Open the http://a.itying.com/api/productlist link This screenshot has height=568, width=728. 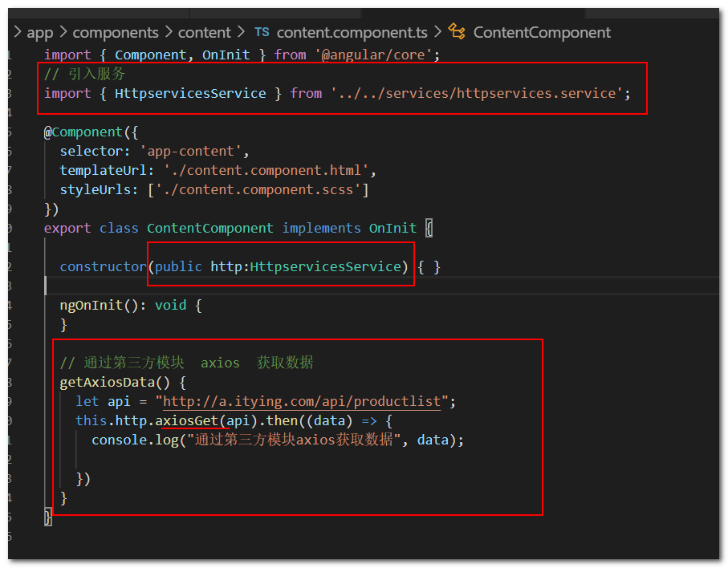[301, 401]
